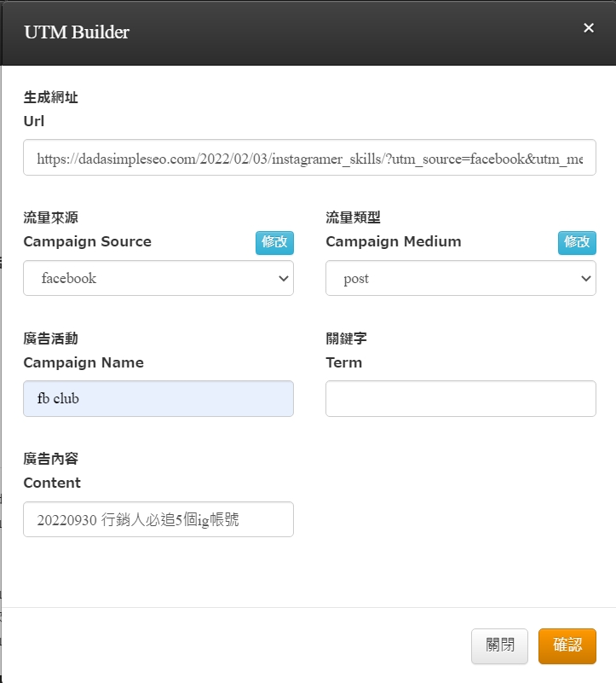This screenshot has width=616, height=683.
Task: Click the Campaign Medium label text
Action: click(393, 242)
